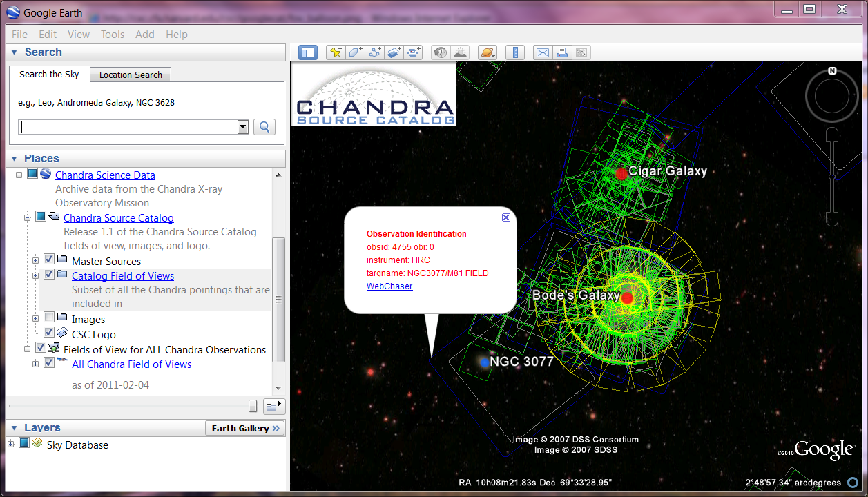Toggle the sidebar panel button

(x=307, y=52)
